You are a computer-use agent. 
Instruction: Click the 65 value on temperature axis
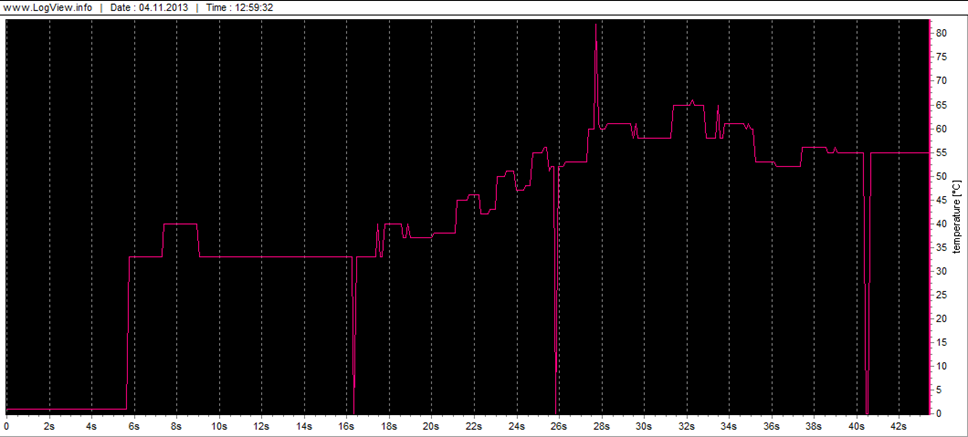pyautogui.click(x=941, y=105)
